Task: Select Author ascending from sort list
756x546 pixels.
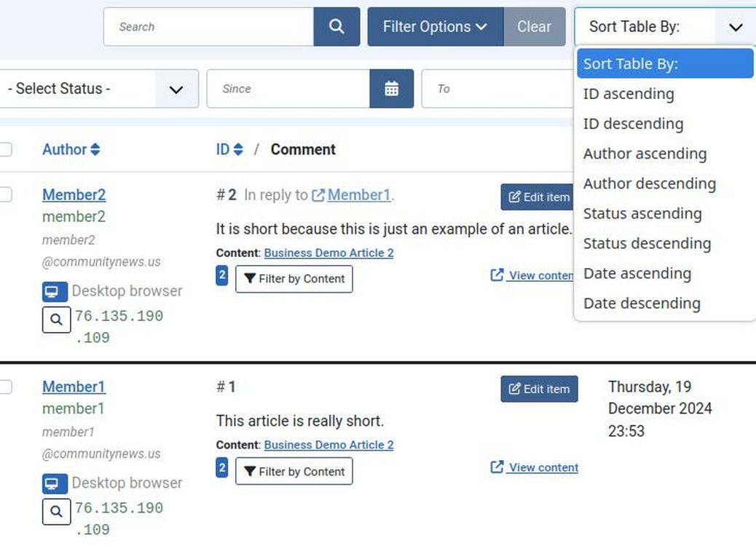Action: coord(645,154)
